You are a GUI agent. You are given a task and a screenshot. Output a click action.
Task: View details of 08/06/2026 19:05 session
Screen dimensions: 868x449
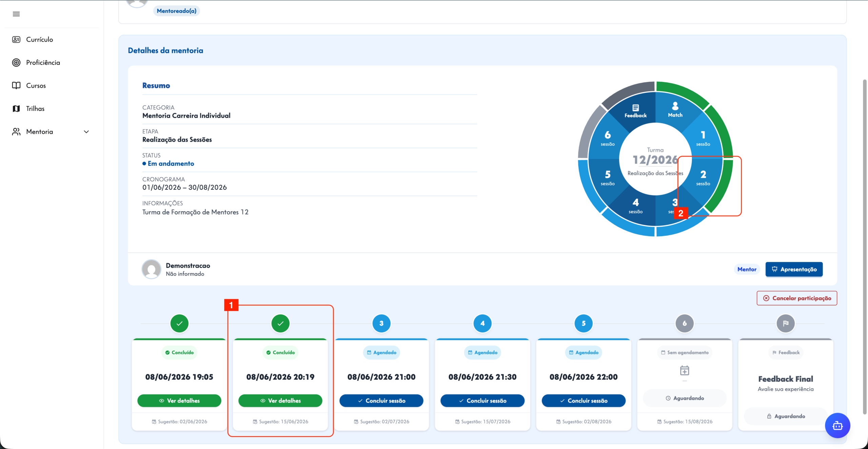click(x=179, y=401)
